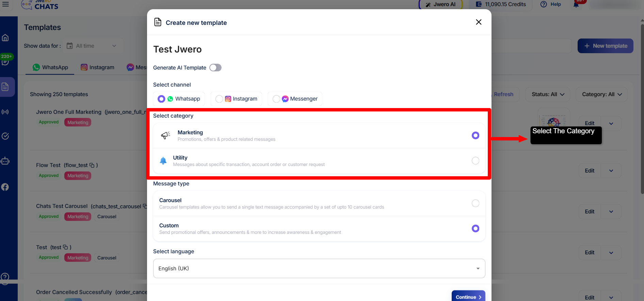Viewport: 644px width, 301px height.
Task: Switch to the Instagram tab
Action: click(97, 67)
